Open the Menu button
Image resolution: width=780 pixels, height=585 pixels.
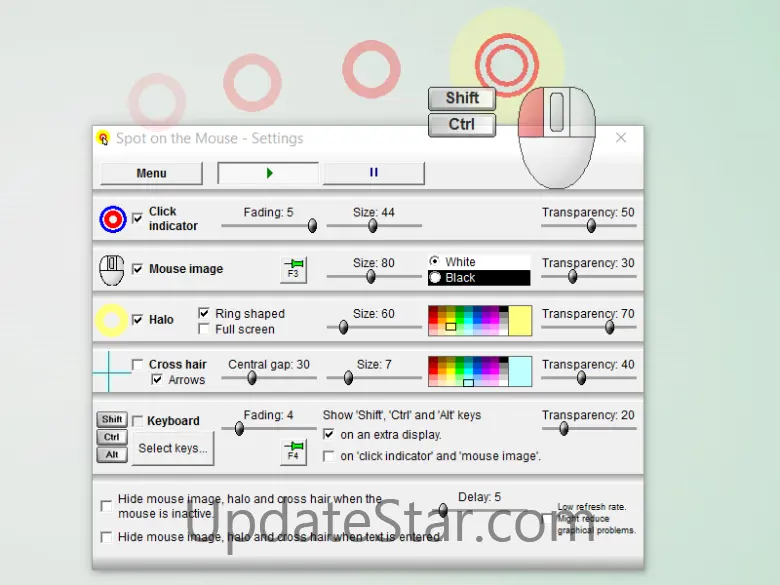151,173
